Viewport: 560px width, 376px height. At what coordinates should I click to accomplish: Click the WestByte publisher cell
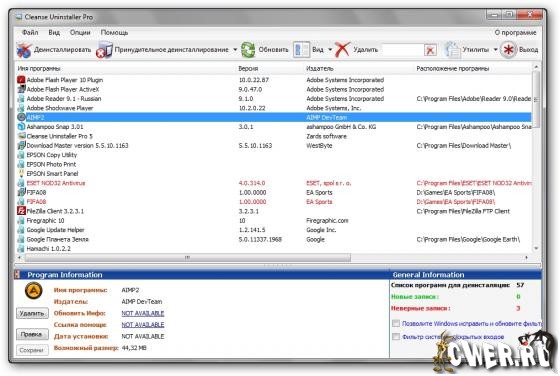[x=319, y=145]
